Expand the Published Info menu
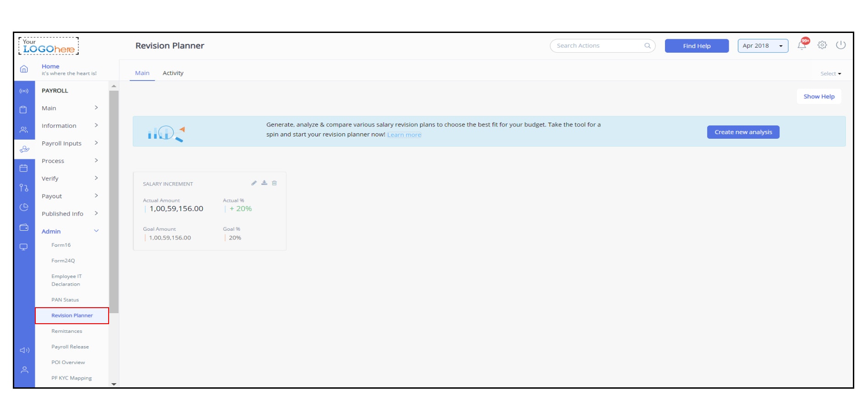 [x=70, y=214]
